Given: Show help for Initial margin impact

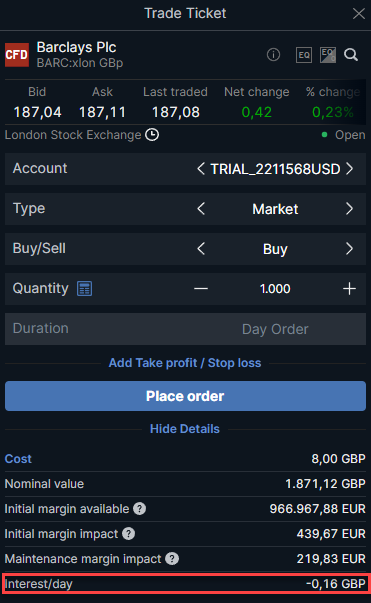Looking at the screenshot, I should point(128,534).
